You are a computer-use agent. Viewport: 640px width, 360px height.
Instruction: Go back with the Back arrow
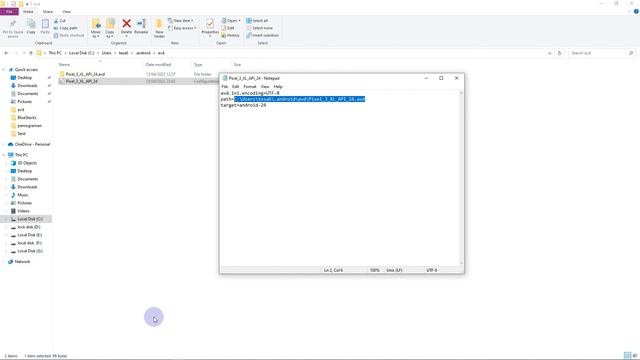click(6, 53)
